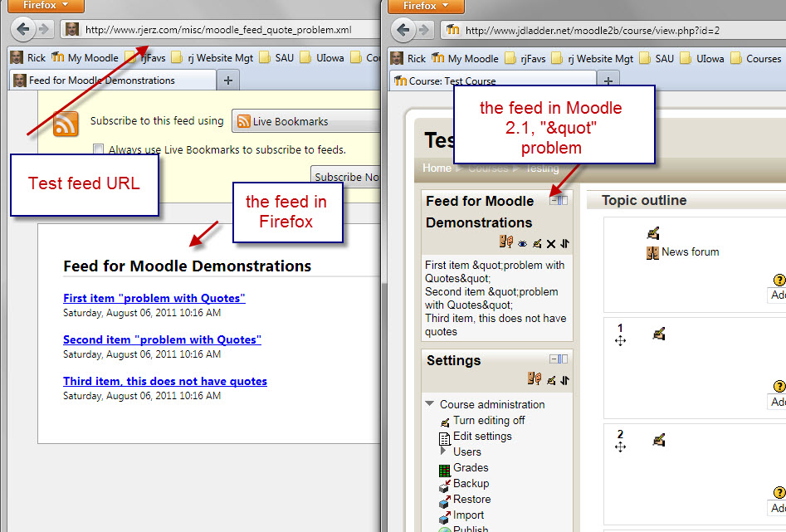Open My Moodle bookmark in left window
The image size is (786, 532).
click(85, 57)
